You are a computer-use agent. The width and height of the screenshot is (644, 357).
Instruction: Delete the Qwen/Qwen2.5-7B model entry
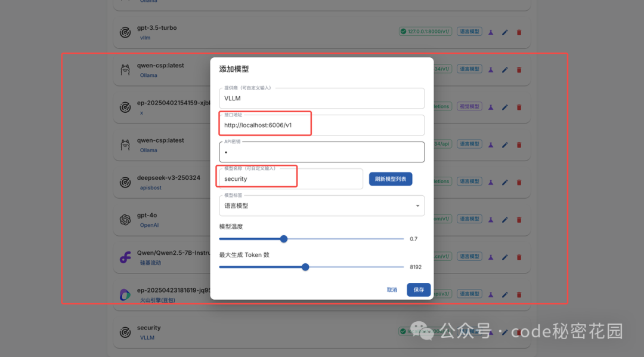[x=519, y=257]
